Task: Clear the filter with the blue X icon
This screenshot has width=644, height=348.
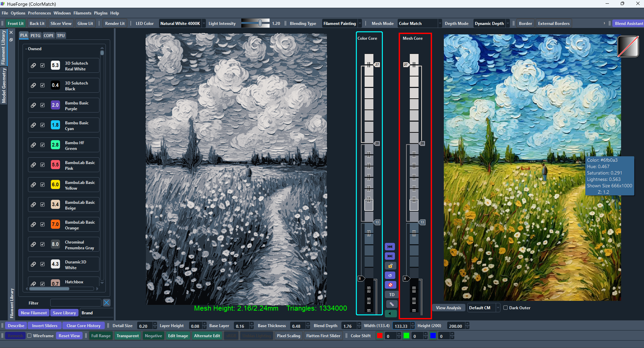Action: pos(106,303)
